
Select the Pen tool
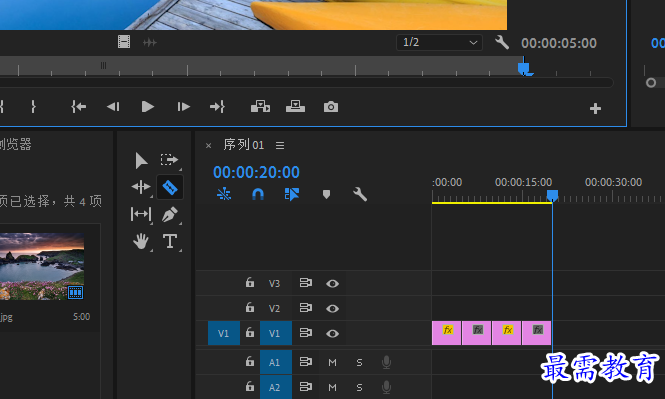[x=170, y=214]
